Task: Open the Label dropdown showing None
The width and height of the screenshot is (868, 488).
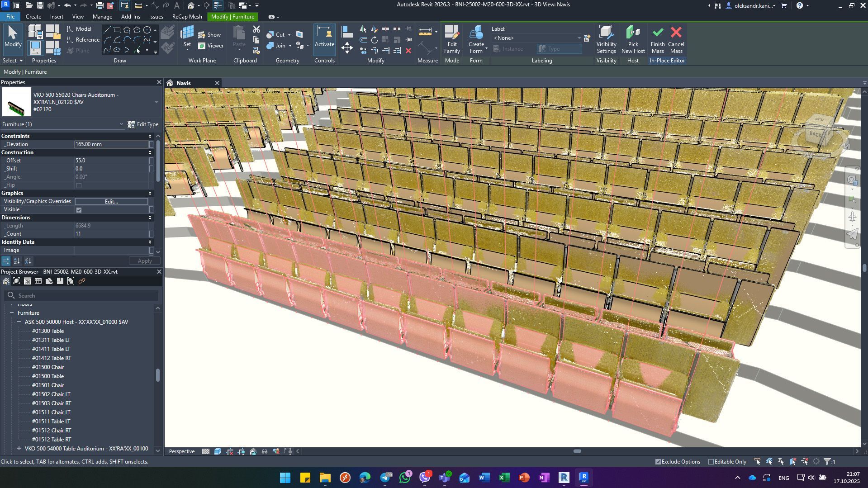Action: coord(536,38)
